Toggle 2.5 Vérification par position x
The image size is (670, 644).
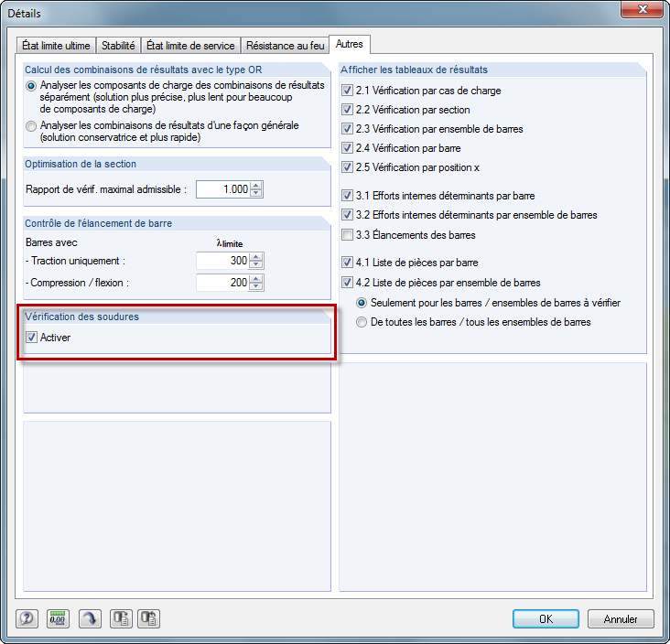(347, 167)
